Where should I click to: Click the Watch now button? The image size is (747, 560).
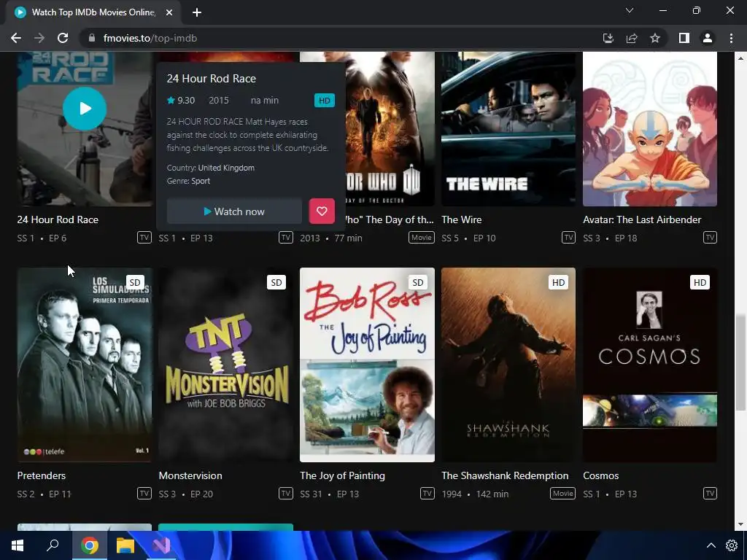point(234,211)
